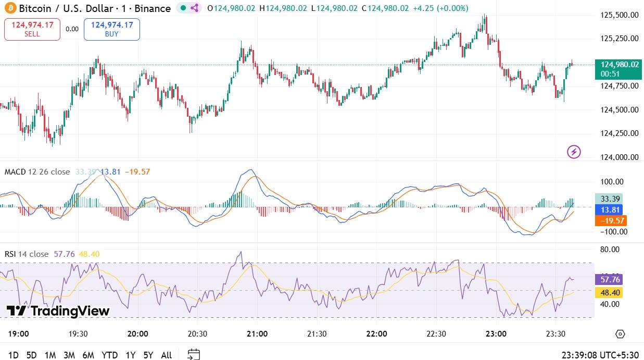
Task: Choose the YTD time range
Action: [x=109, y=355]
